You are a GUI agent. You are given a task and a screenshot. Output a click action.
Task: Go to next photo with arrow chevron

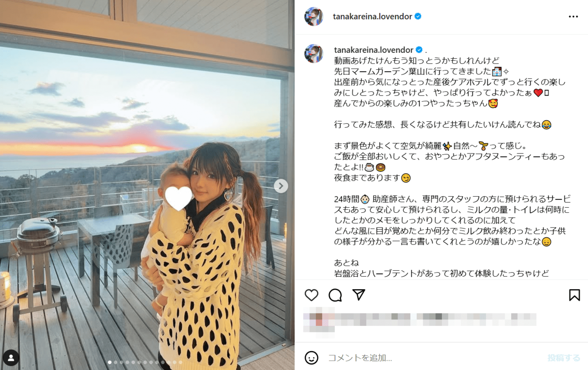pyautogui.click(x=281, y=186)
